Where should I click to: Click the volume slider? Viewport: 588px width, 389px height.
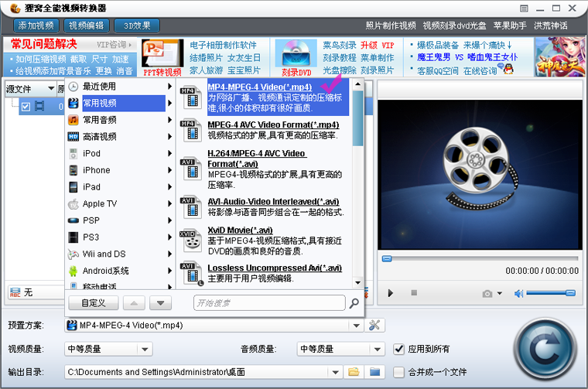coord(551,293)
